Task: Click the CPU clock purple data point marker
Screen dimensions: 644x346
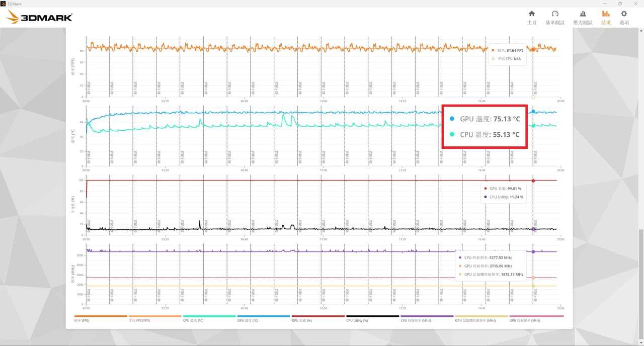Action: click(533, 251)
